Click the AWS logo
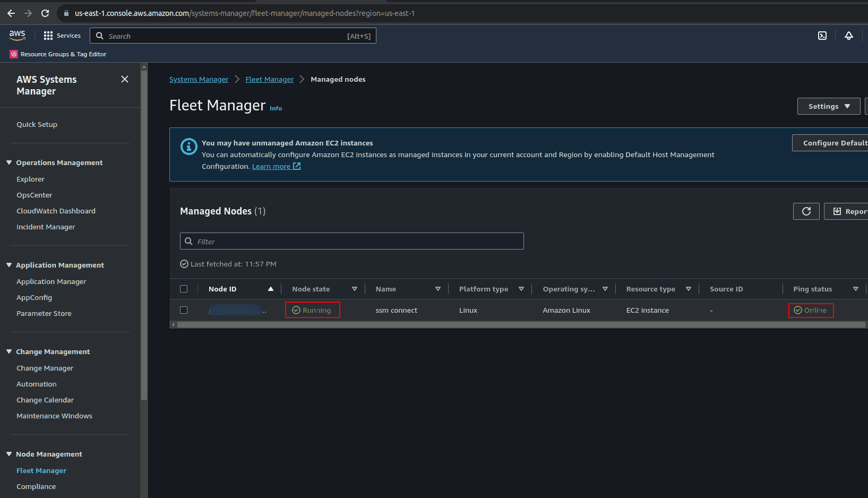The image size is (868, 498). point(17,35)
